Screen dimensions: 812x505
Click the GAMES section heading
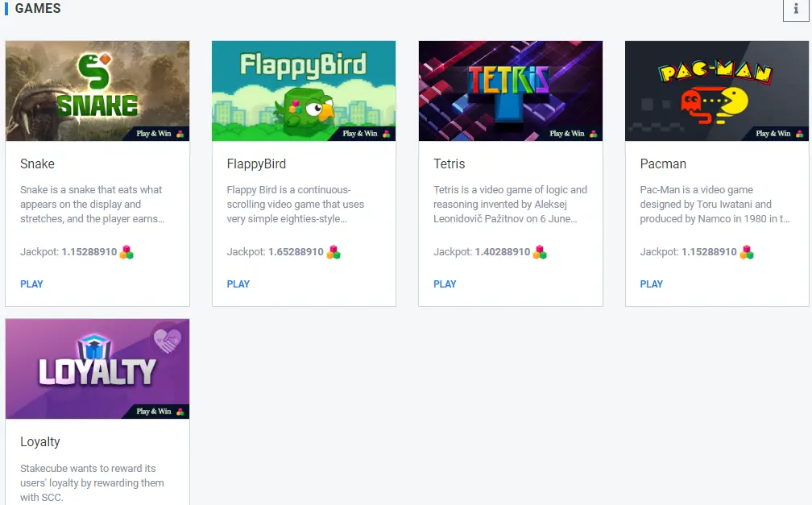38,8
